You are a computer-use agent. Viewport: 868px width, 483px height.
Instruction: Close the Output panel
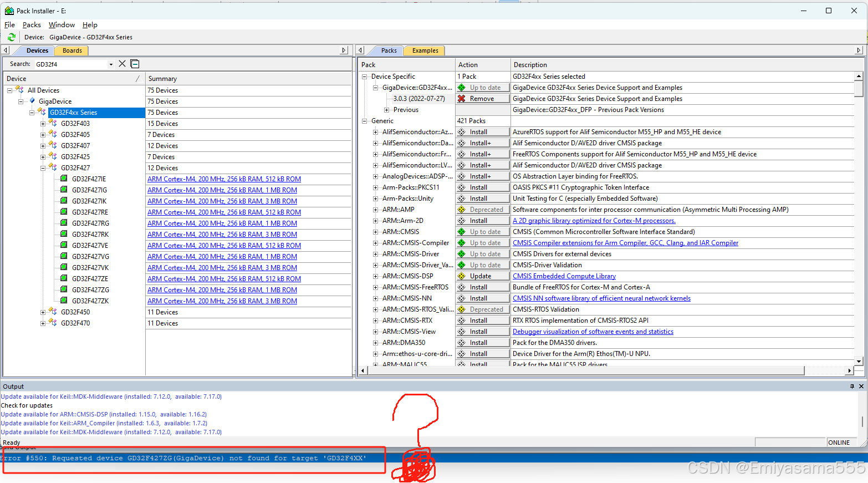tap(861, 386)
